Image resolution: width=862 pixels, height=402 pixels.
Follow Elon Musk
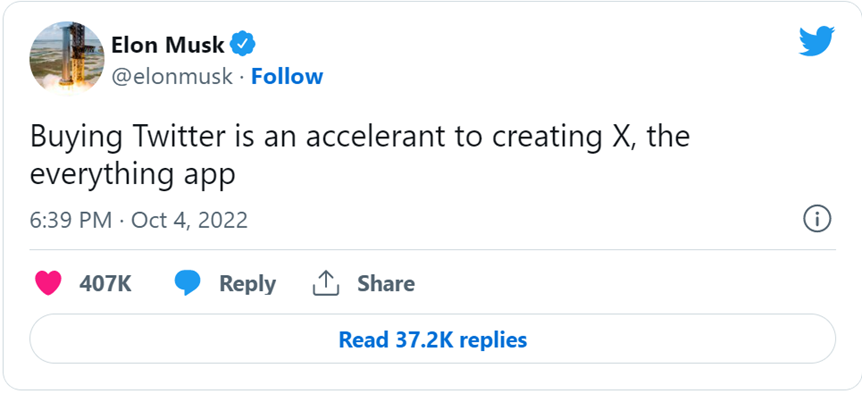[x=287, y=76]
